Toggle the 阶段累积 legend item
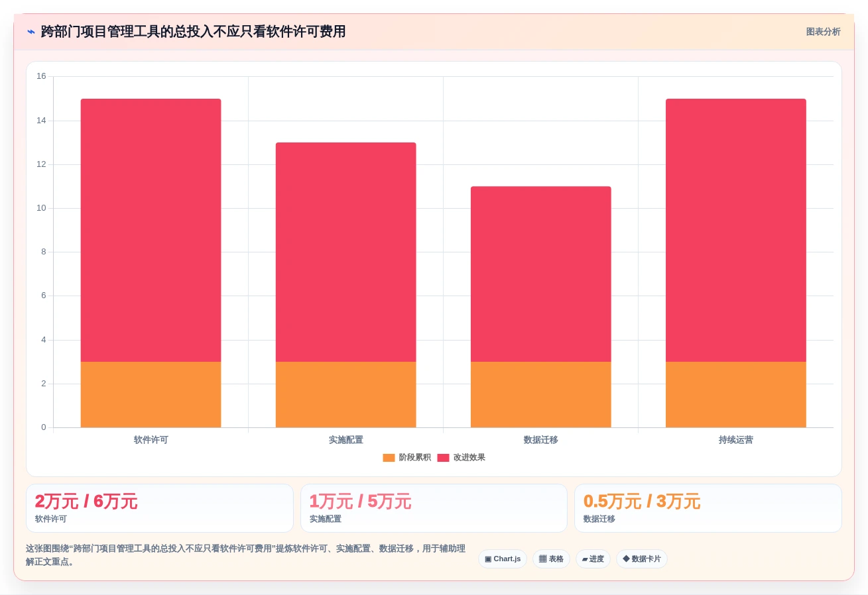The image size is (868, 595). coord(406,458)
